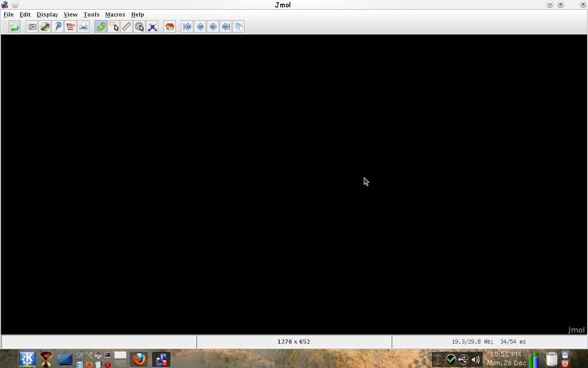Select the ruler measure distance tool
The height and width of the screenshot is (368, 588).
pyautogui.click(x=126, y=27)
